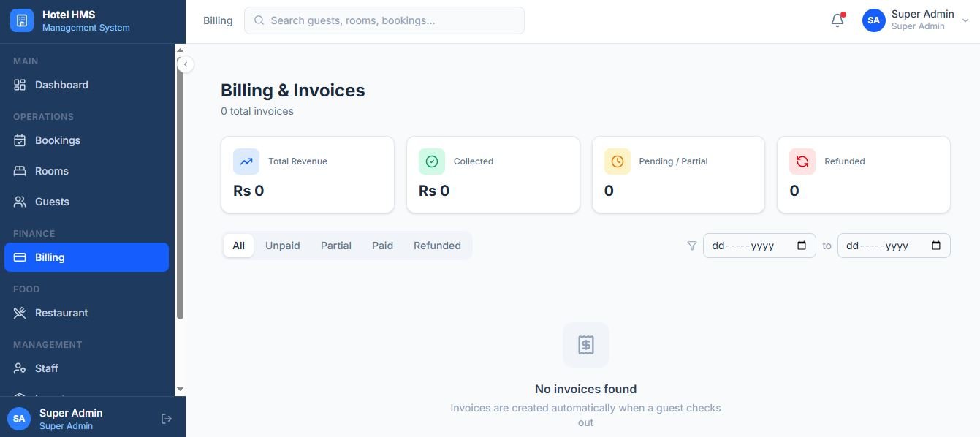Open Staff management page

pos(86,368)
